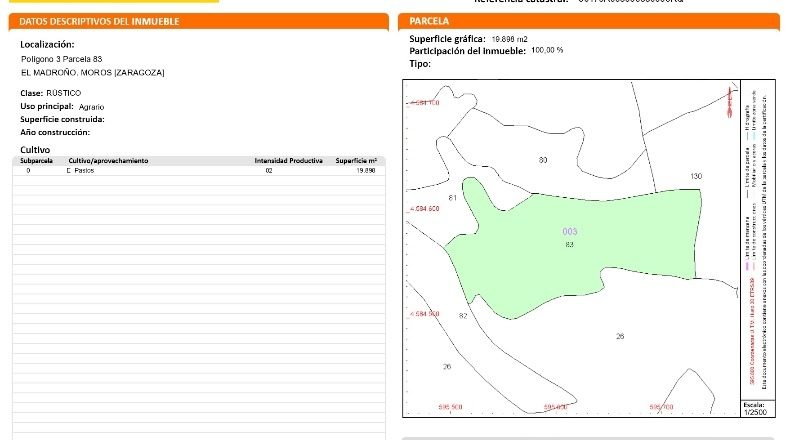The width and height of the screenshot is (790, 440).
Task: Click the 'Intensidad Productiva' column header
Action: click(x=288, y=161)
